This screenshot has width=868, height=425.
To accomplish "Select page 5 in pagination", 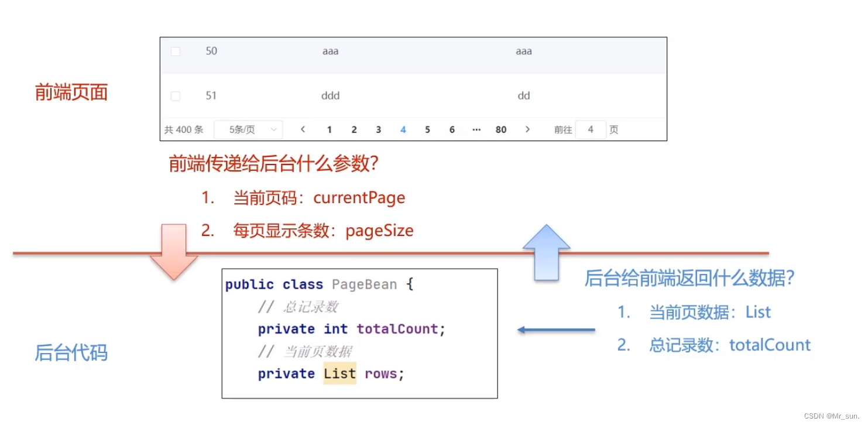I will pos(428,130).
